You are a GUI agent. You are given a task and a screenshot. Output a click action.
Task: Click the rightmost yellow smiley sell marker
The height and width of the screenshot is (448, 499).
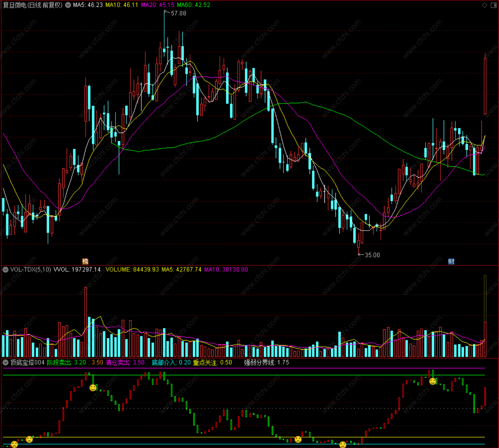tap(433, 381)
